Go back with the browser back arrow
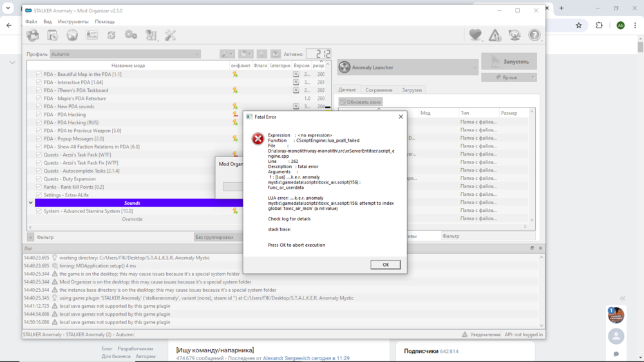Screen dimensions: 644x362 [x=9, y=26]
